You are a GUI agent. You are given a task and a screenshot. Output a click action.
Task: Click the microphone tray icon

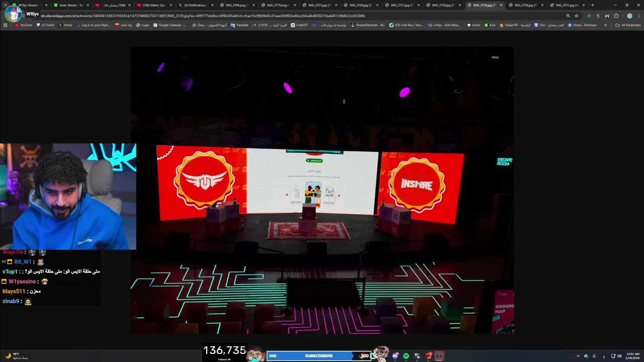click(x=594, y=356)
